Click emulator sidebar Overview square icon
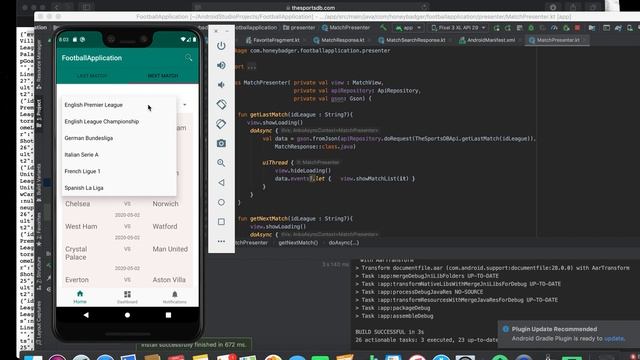Image resolution: width=640 pixels, height=360 pixels. (221, 222)
